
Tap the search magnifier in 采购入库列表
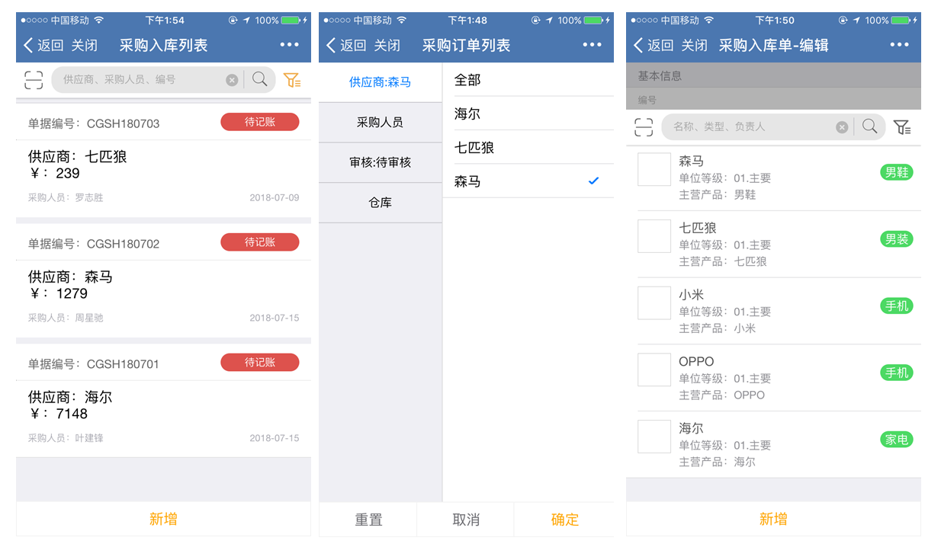coord(259,78)
